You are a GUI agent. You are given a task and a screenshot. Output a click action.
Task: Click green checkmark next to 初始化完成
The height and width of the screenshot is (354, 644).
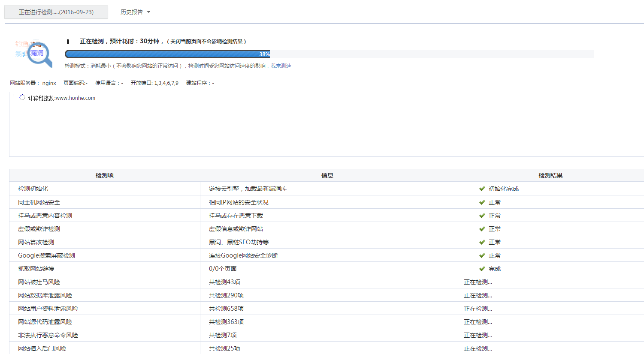coord(482,189)
